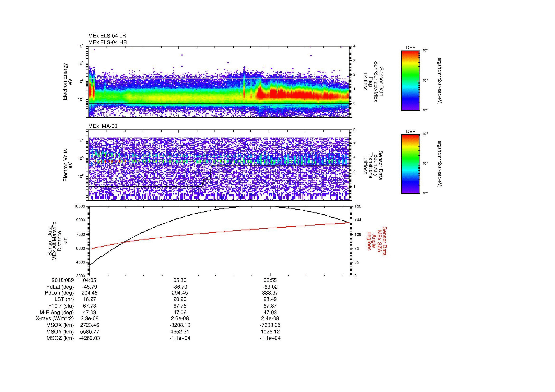The image size is (555, 392).
Task: Click the 'Electron Volts eV' axis label
Action: click(x=68, y=165)
